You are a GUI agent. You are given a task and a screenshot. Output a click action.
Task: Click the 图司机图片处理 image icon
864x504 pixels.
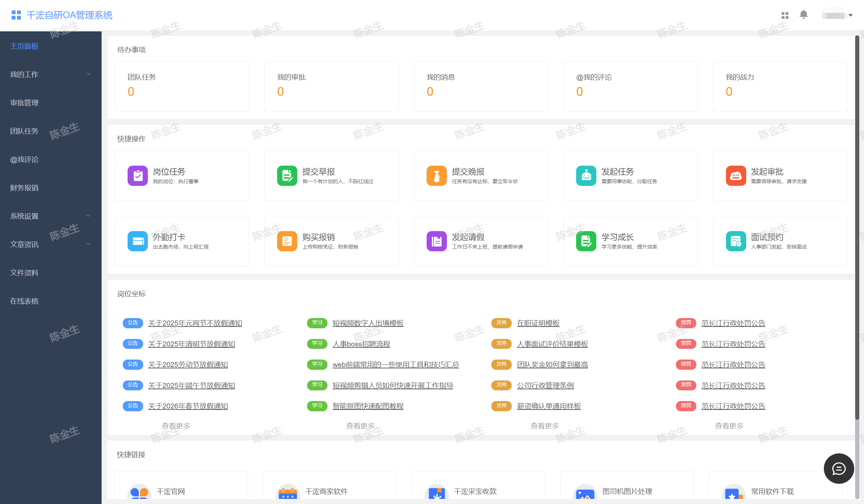[x=585, y=492]
